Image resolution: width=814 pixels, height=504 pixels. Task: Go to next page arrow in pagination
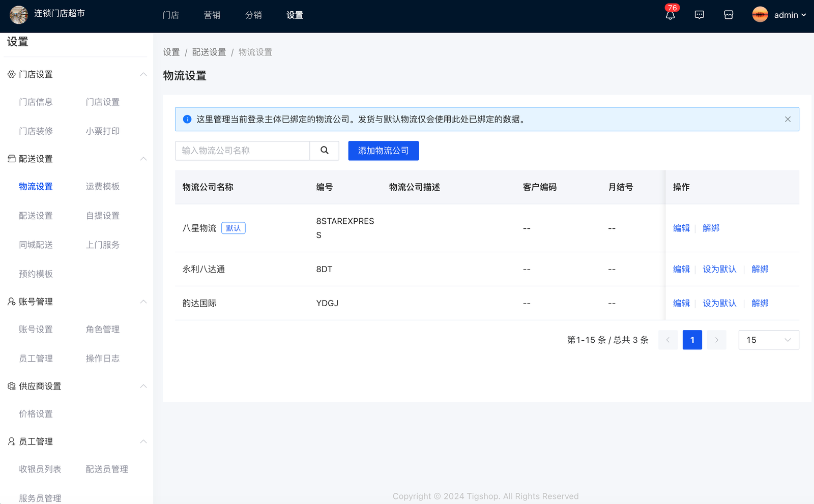pyautogui.click(x=716, y=340)
